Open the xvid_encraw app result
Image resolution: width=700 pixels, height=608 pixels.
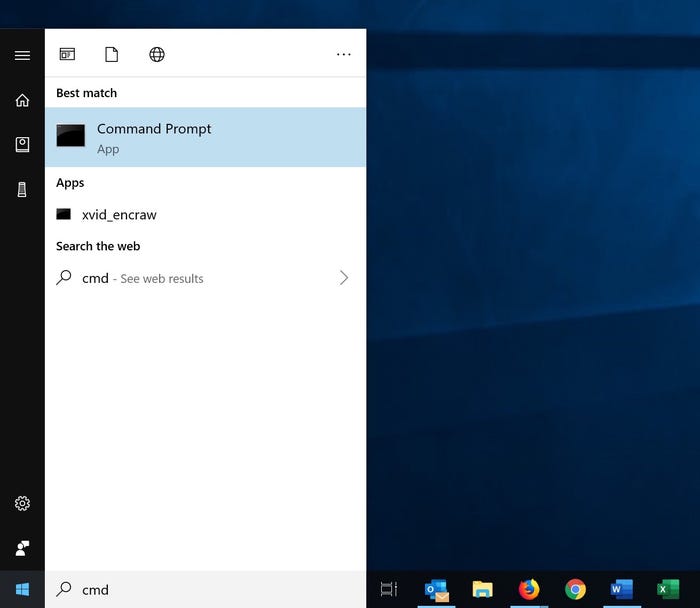click(205, 215)
